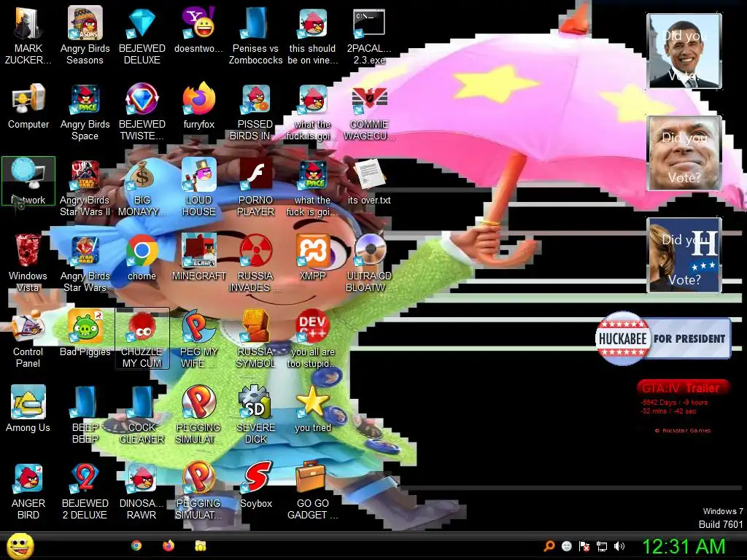Image resolution: width=747 pixels, height=560 pixels.
Task: Select the BEEP BEEP desktop shortcut
Action: (x=85, y=414)
